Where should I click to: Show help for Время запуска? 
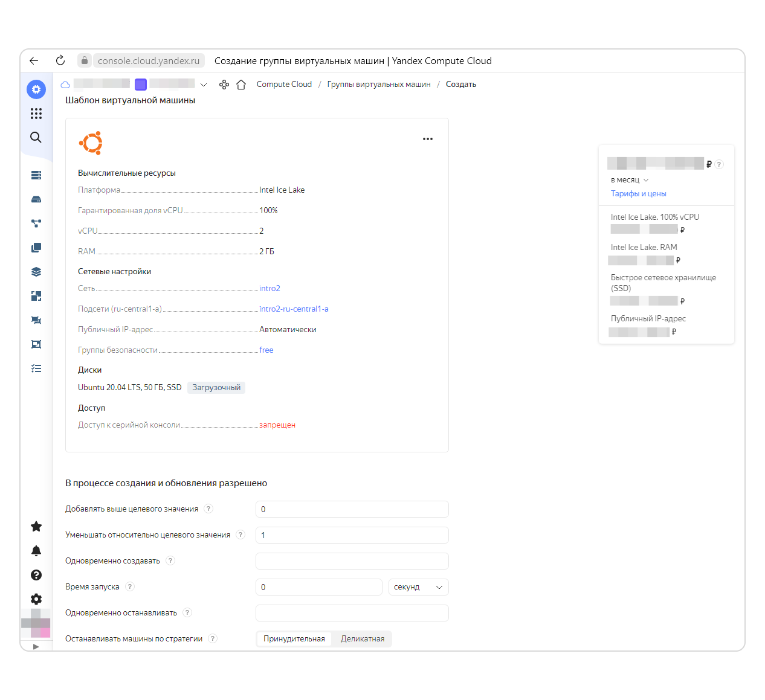coord(130,586)
